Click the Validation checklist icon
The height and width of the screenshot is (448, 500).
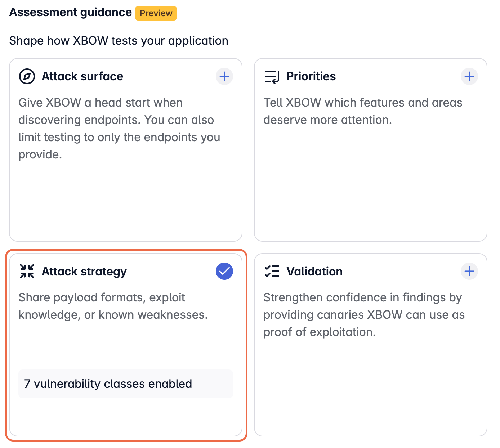pos(272,271)
